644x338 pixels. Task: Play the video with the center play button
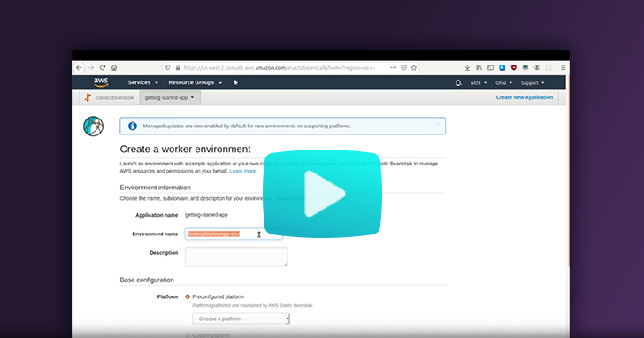tap(322, 194)
